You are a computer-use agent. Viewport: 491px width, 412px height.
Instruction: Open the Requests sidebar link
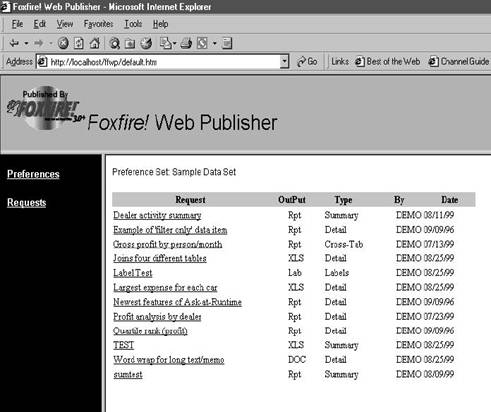pyautogui.click(x=27, y=202)
